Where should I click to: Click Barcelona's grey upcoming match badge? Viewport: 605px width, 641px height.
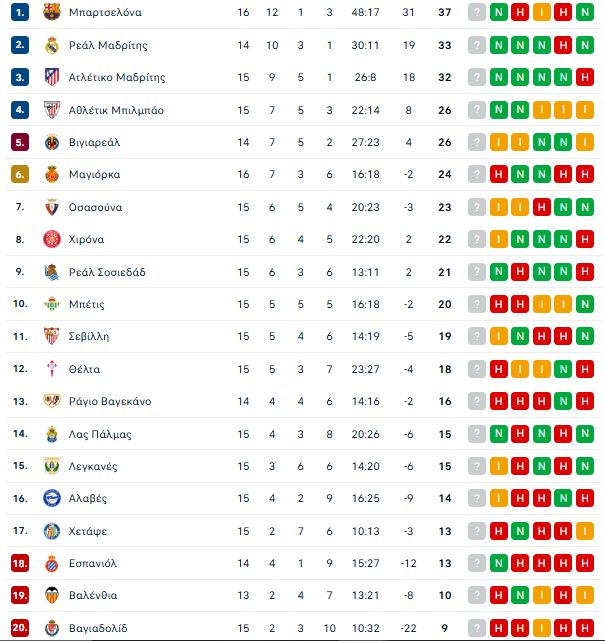(477, 13)
